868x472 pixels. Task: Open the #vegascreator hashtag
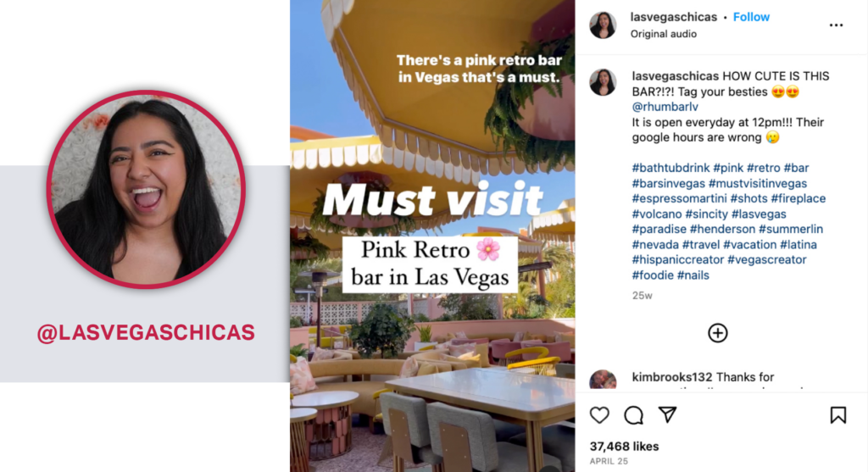pyautogui.click(x=766, y=259)
